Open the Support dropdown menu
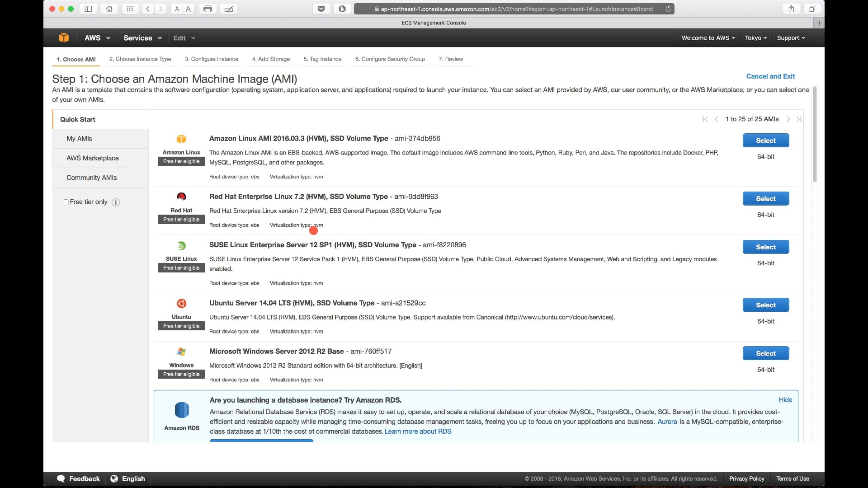Image resolution: width=868 pixels, height=488 pixels. pos(791,38)
